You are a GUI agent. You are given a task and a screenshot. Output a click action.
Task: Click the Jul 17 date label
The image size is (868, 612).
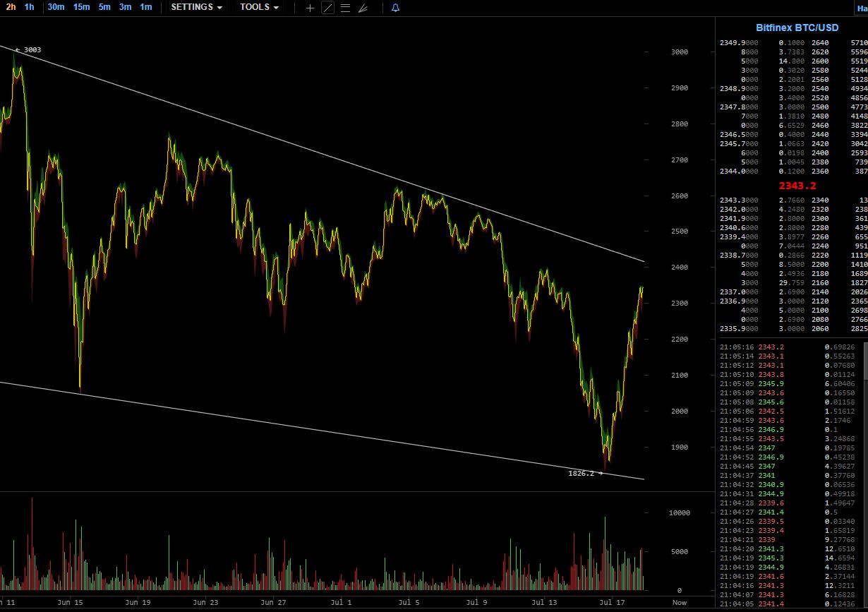pyautogui.click(x=612, y=603)
